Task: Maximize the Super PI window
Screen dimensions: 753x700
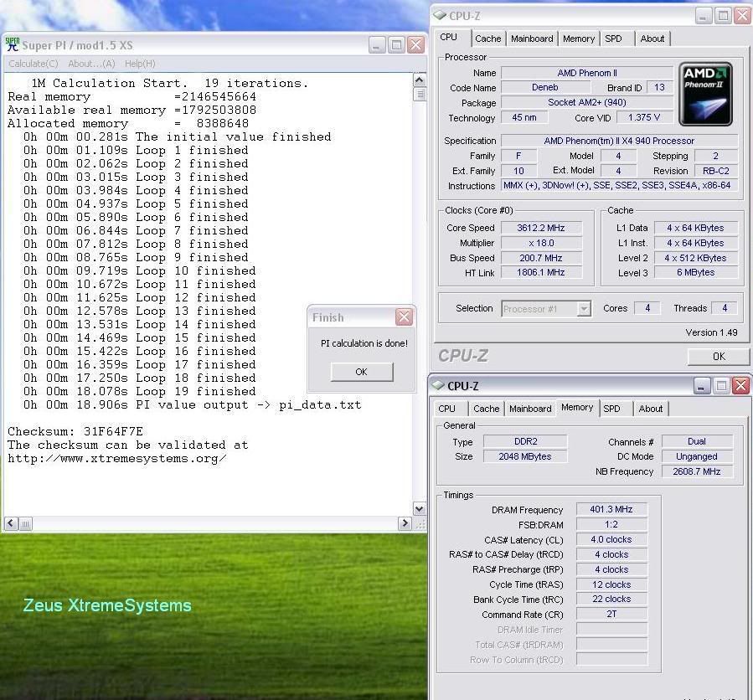Action: (x=396, y=45)
